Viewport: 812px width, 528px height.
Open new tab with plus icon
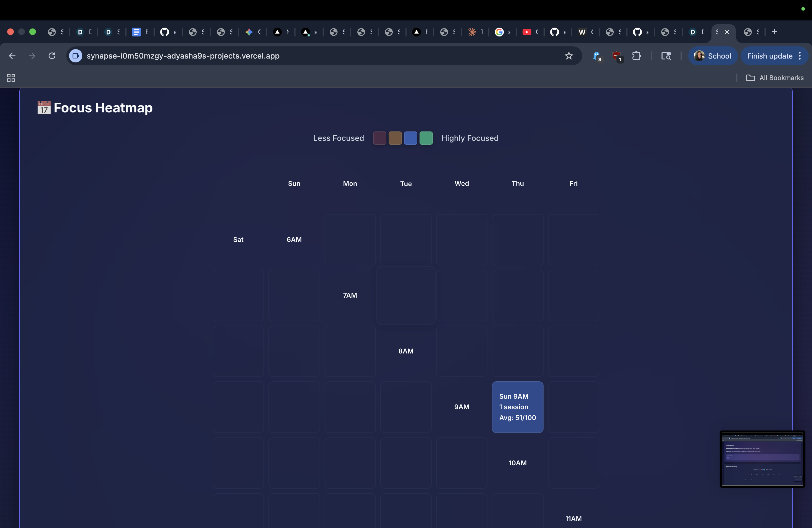coord(774,32)
